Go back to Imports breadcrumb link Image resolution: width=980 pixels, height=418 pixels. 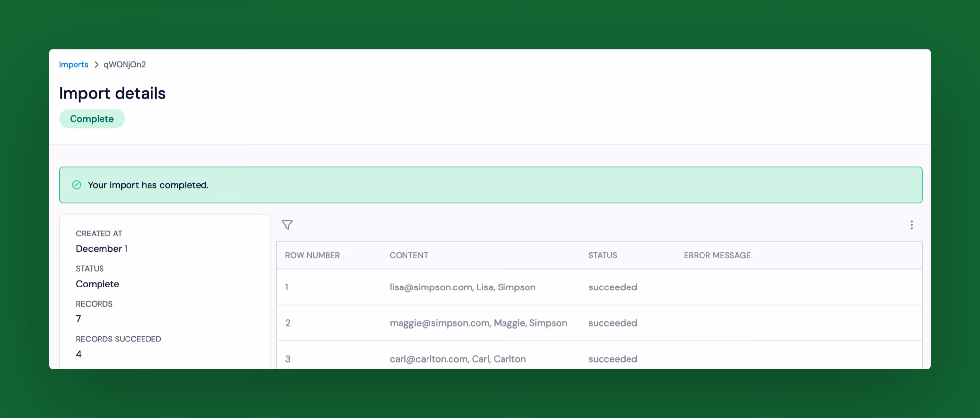[74, 65]
